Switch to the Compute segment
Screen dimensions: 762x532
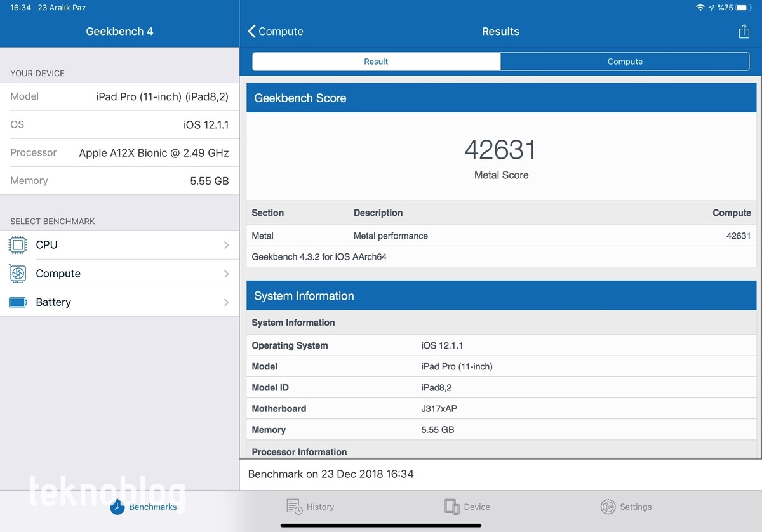coord(625,62)
